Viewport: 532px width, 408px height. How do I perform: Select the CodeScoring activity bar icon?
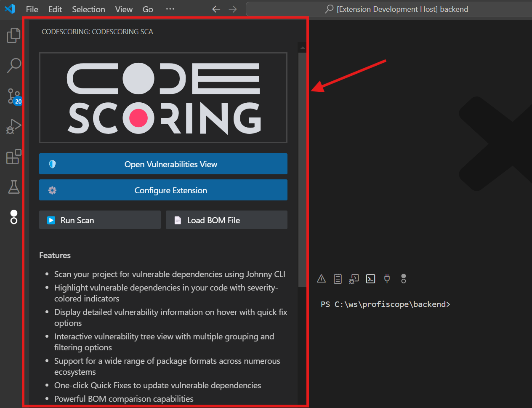click(14, 217)
